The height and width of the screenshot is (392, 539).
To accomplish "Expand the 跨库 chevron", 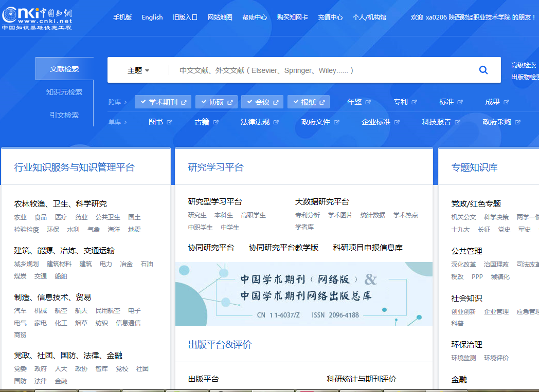I will (x=125, y=102).
